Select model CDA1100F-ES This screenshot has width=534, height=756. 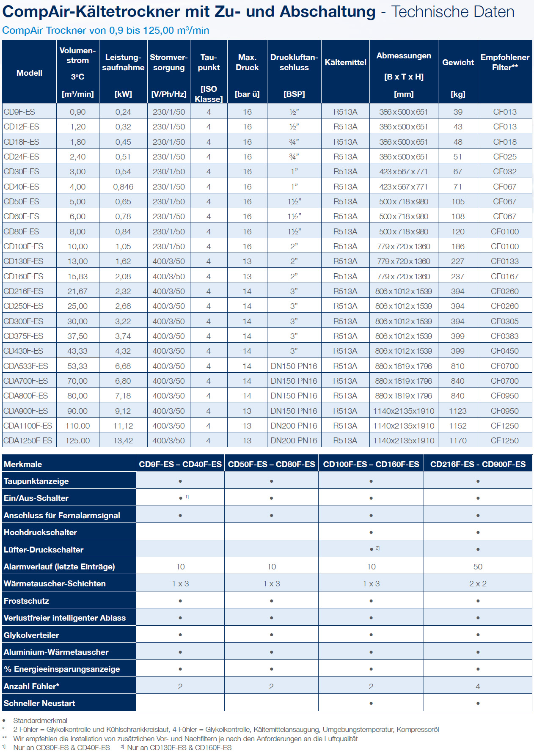click(x=28, y=426)
